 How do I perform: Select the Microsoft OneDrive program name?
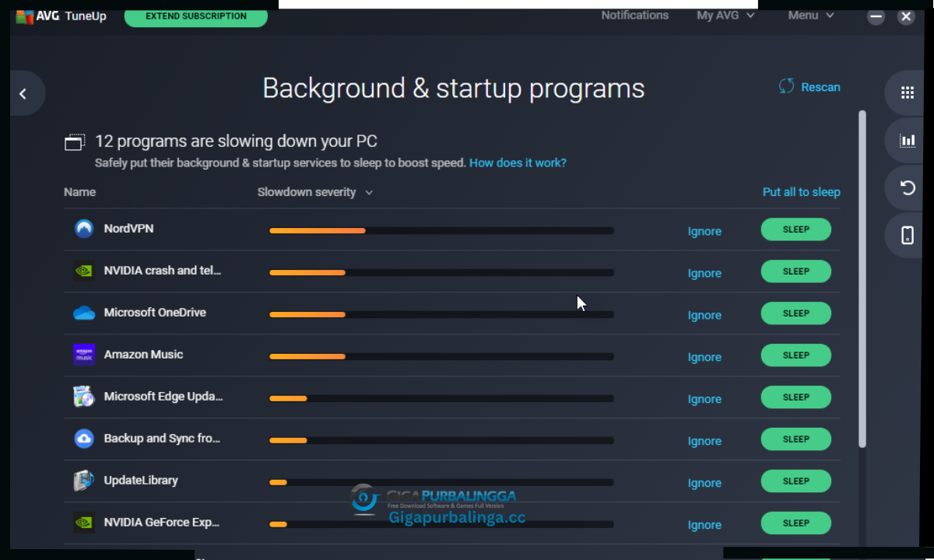click(x=155, y=313)
